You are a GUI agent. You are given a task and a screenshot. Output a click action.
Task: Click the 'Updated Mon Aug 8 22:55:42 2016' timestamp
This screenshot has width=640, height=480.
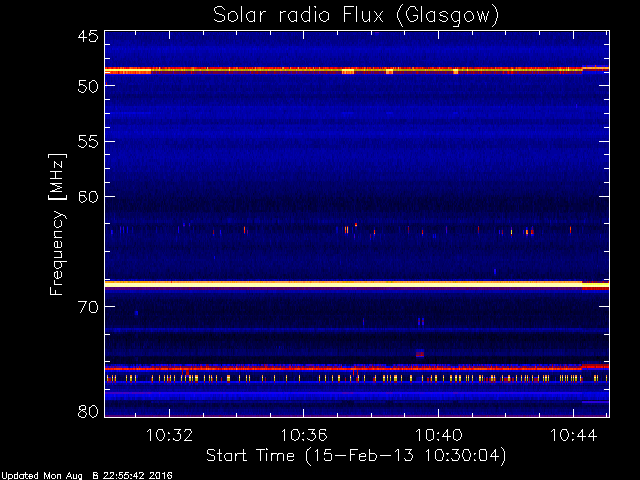point(87,476)
